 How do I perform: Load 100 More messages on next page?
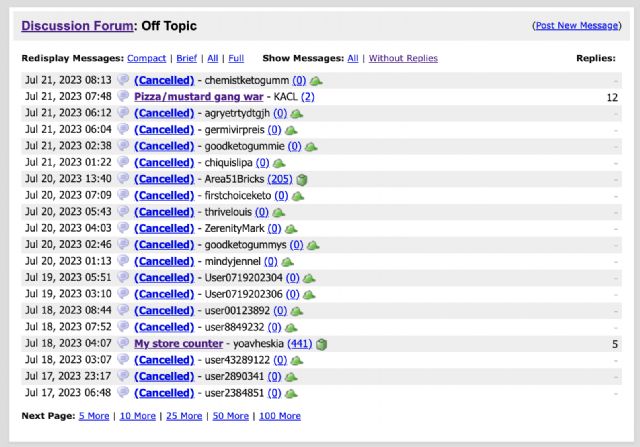[x=279, y=415]
